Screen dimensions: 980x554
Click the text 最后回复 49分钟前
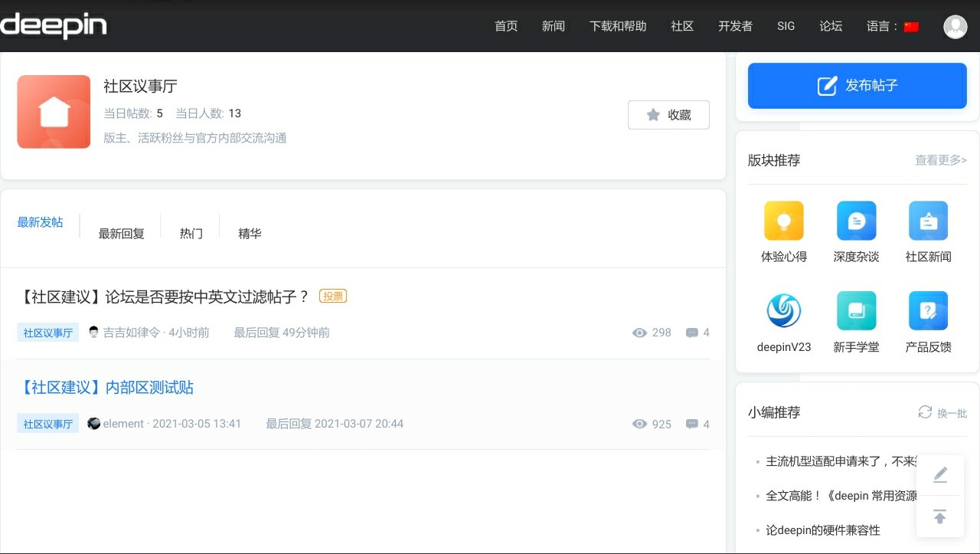pos(282,333)
